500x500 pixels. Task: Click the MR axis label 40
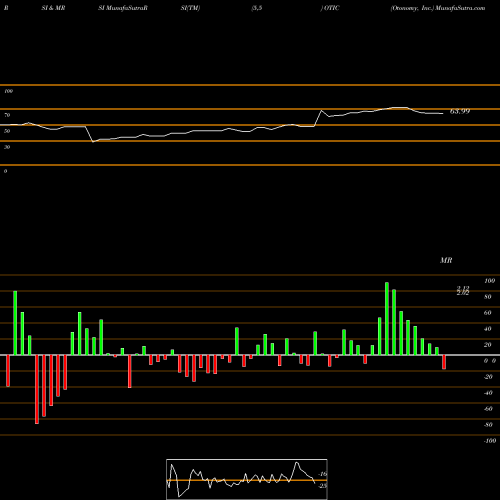[488, 329]
